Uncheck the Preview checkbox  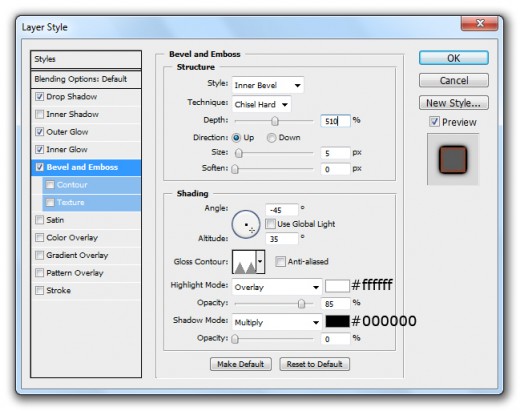point(434,122)
